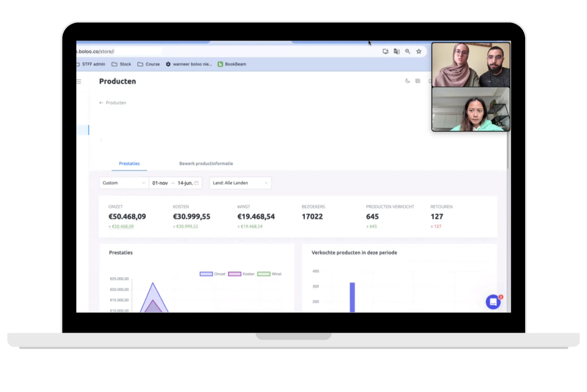
Task: Expand the Land: Alle Landen dropdown
Action: 240,183
